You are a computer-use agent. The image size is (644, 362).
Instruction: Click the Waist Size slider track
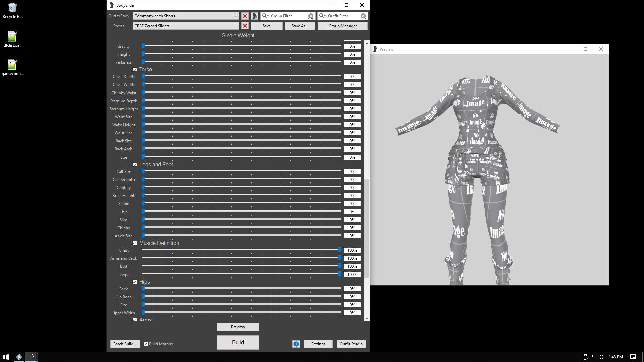[241, 116]
